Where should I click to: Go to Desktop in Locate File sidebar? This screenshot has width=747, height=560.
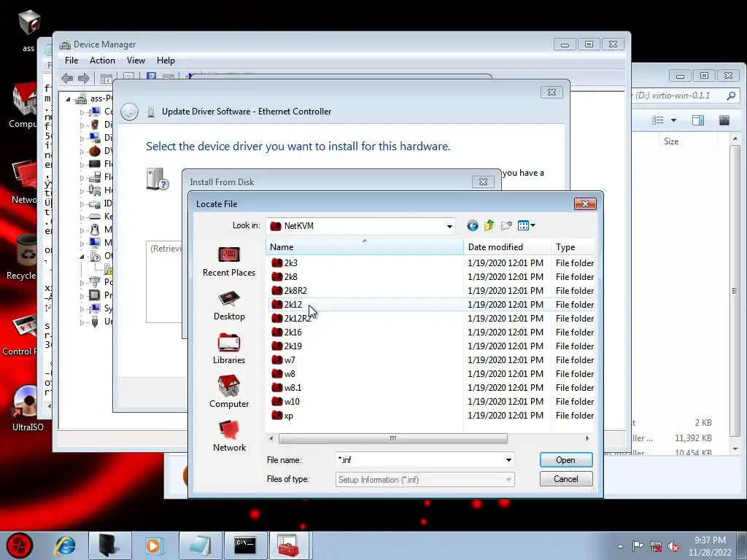pos(229,306)
